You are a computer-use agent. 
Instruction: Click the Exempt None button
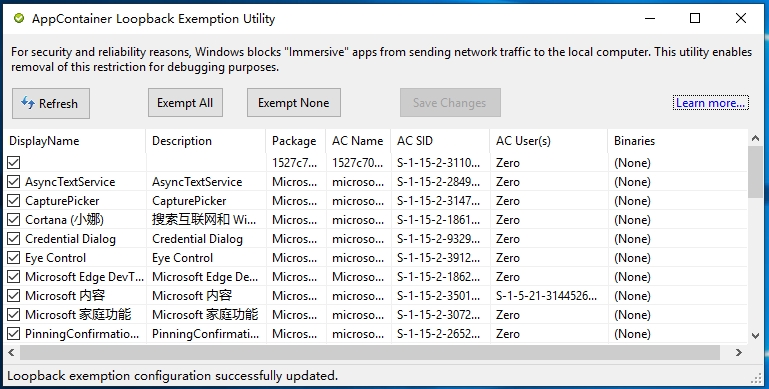294,103
